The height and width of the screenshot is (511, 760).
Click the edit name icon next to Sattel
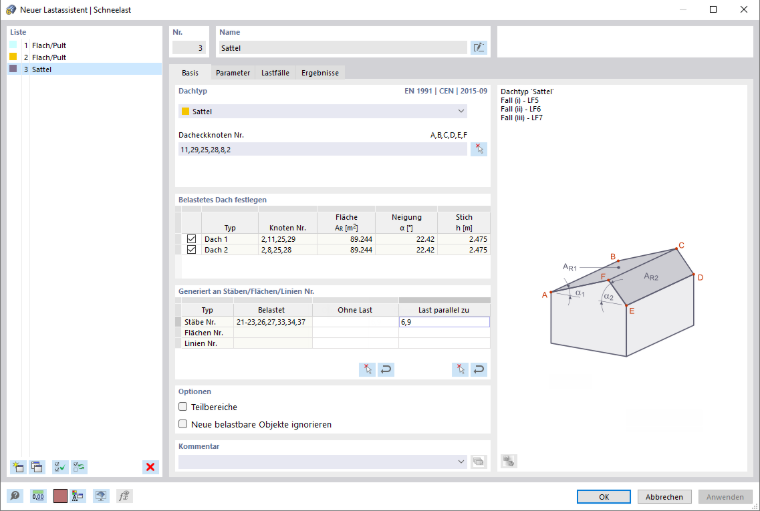pos(478,48)
